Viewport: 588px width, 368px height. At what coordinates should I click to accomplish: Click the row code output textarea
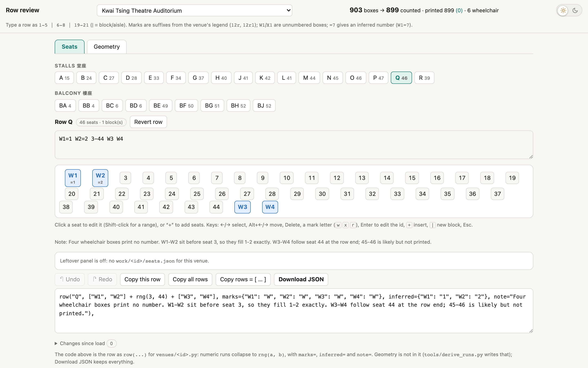pos(294,311)
